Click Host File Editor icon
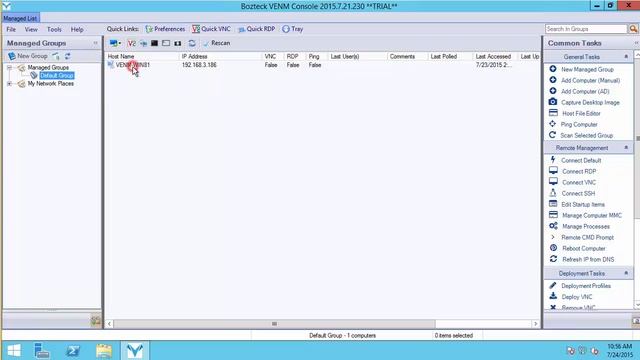This screenshot has height=360, width=640. click(x=553, y=113)
